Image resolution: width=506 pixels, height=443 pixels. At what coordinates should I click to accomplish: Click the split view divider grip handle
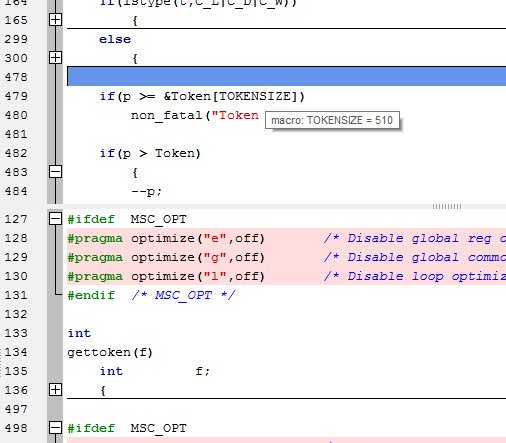[447, 206]
